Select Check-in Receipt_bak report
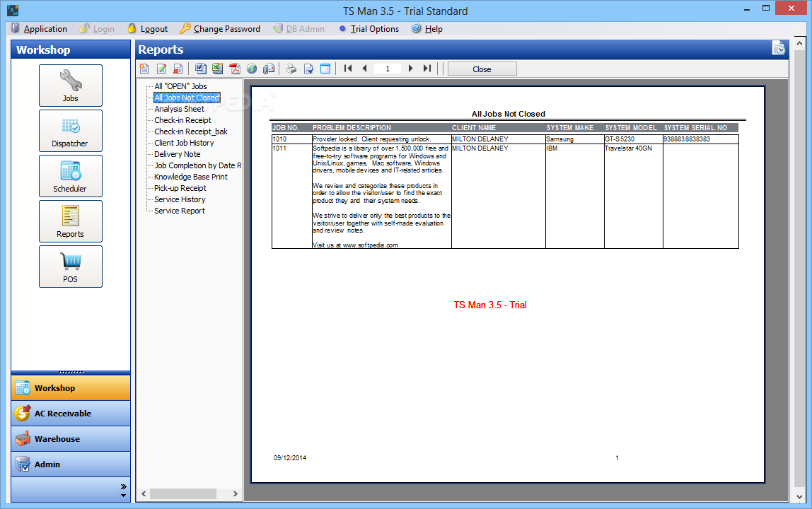 click(x=191, y=131)
